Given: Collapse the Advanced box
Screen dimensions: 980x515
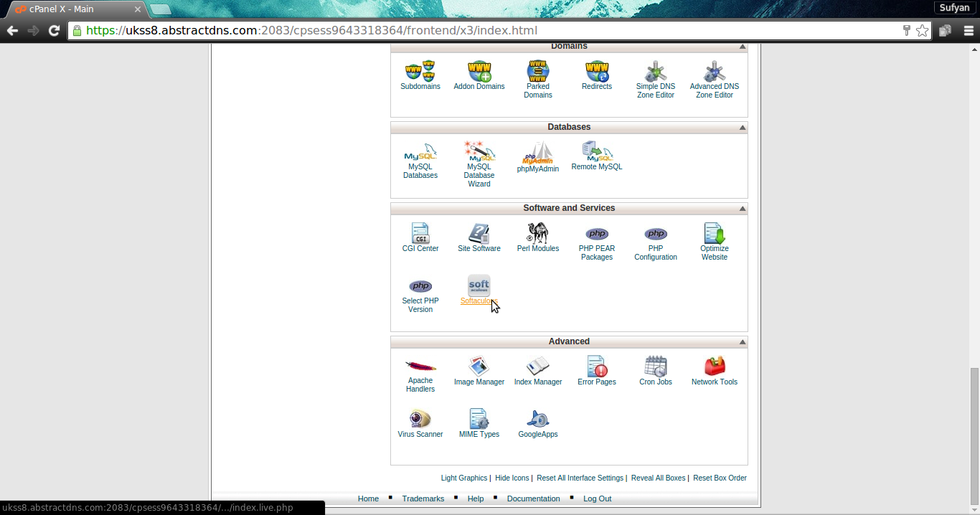Looking at the screenshot, I should tap(743, 342).
